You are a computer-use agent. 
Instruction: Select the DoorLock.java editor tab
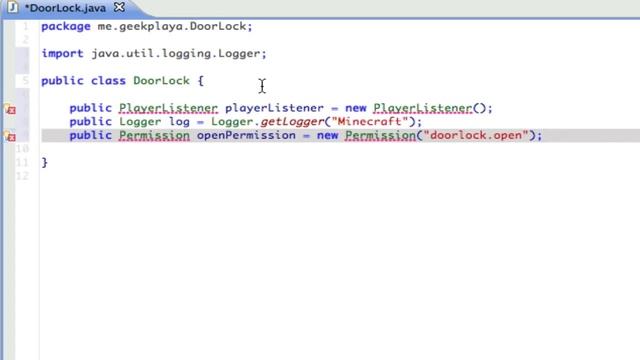click(65, 7)
